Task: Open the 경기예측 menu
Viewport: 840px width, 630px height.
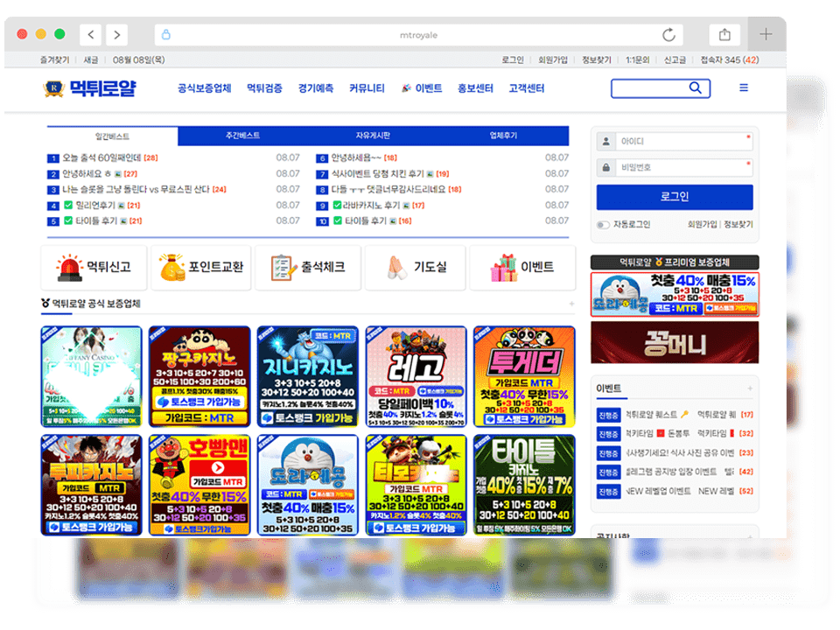Action: click(x=316, y=88)
